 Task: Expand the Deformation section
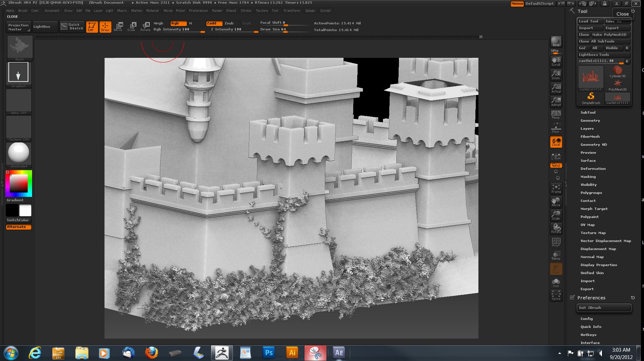pyautogui.click(x=593, y=168)
